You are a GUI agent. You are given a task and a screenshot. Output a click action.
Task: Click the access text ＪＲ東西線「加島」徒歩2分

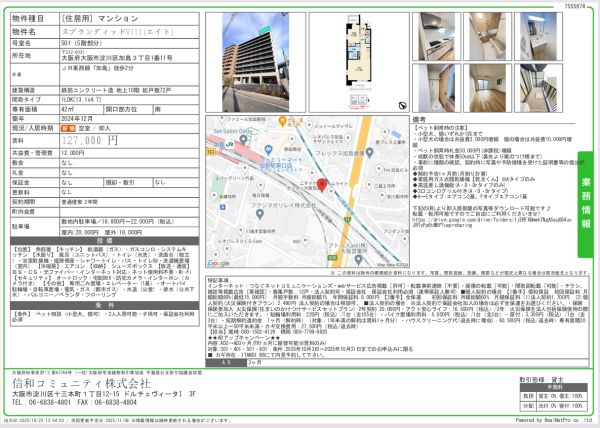click(98, 68)
